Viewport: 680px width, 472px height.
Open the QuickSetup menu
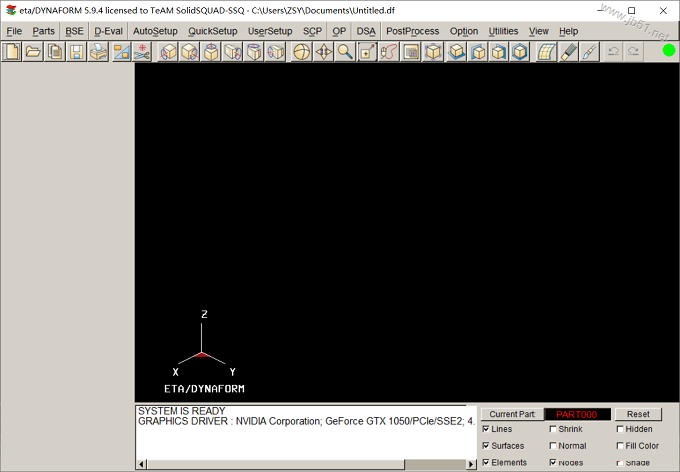212,31
